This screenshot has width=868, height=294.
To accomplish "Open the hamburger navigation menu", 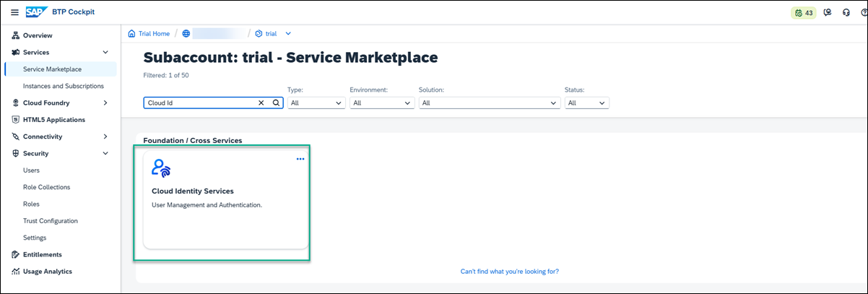I will coord(14,12).
